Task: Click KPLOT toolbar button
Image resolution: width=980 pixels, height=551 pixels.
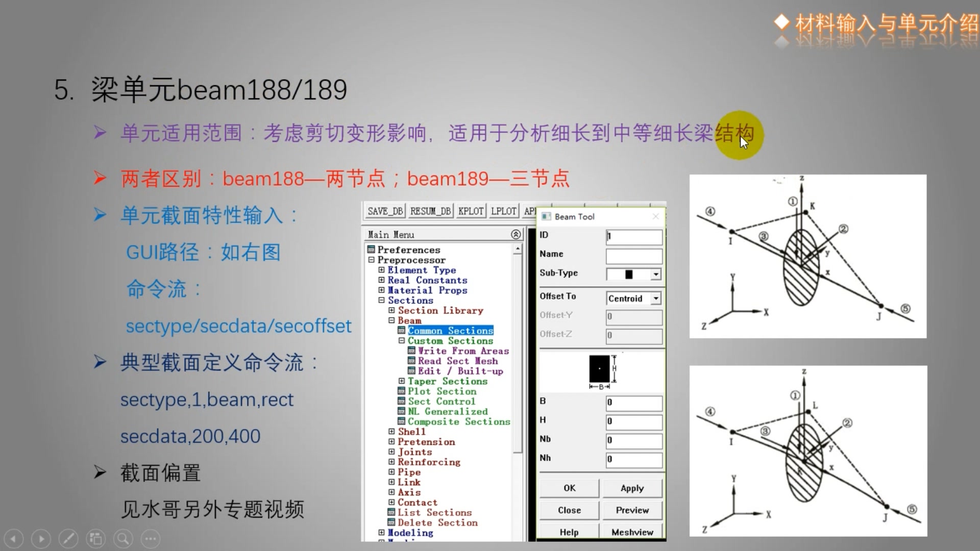Action: click(x=471, y=211)
